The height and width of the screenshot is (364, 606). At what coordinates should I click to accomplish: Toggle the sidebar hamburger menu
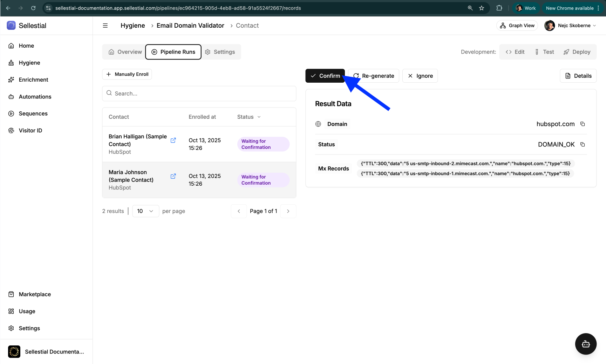[105, 26]
